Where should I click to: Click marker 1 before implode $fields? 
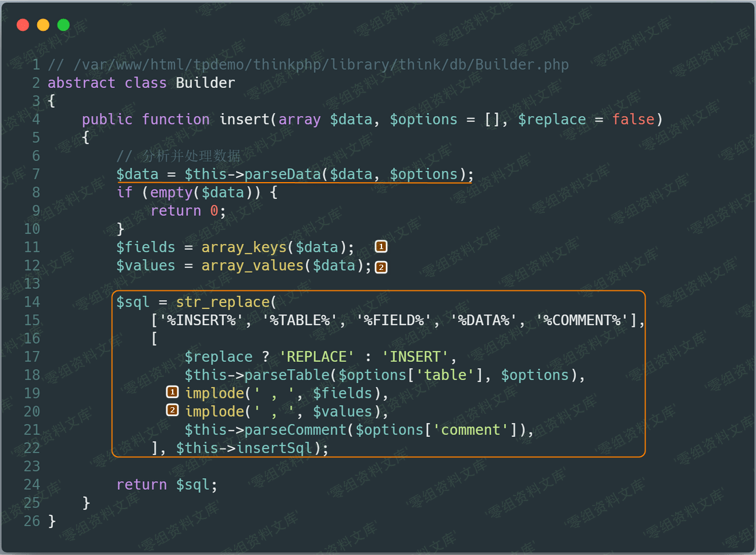point(172,392)
